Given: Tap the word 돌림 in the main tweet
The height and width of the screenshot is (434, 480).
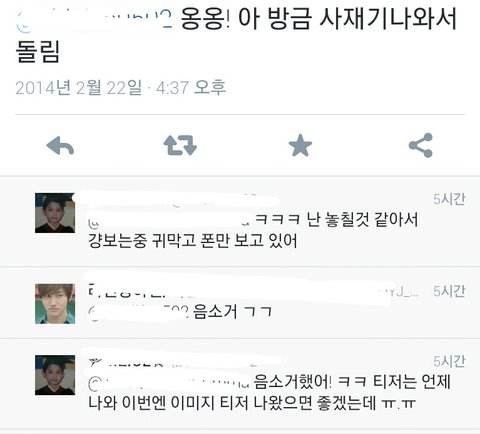Looking at the screenshot, I should [38, 52].
